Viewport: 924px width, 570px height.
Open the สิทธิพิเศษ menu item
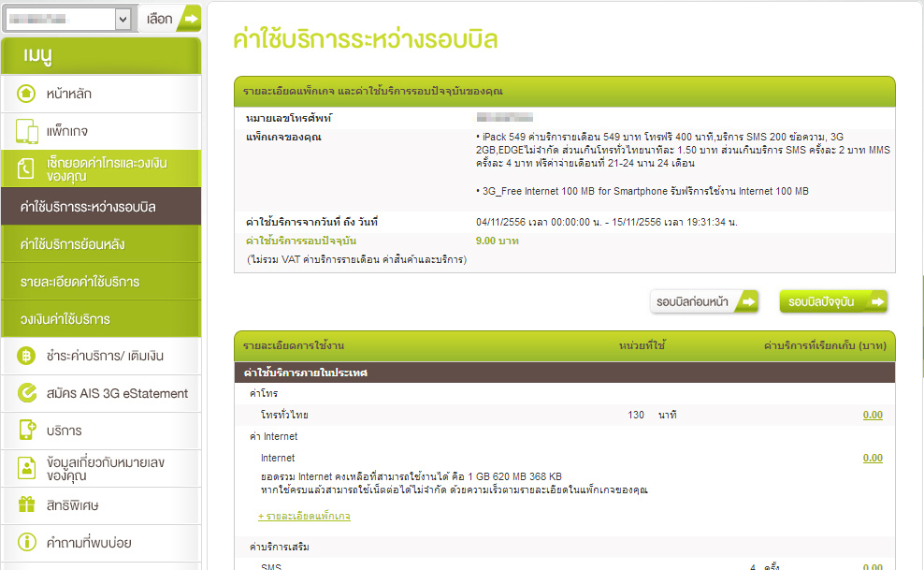(101, 505)
